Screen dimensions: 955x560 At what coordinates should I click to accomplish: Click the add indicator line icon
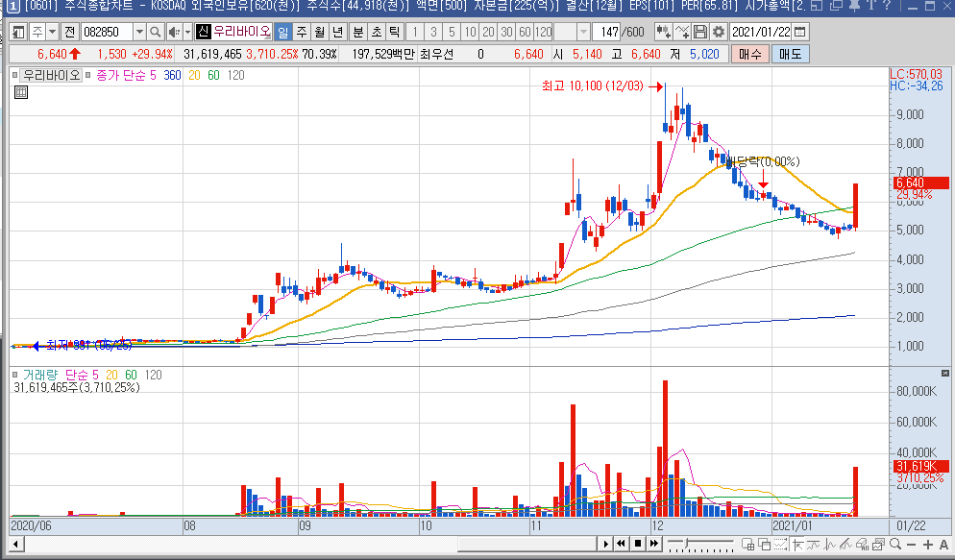(682, 32)
